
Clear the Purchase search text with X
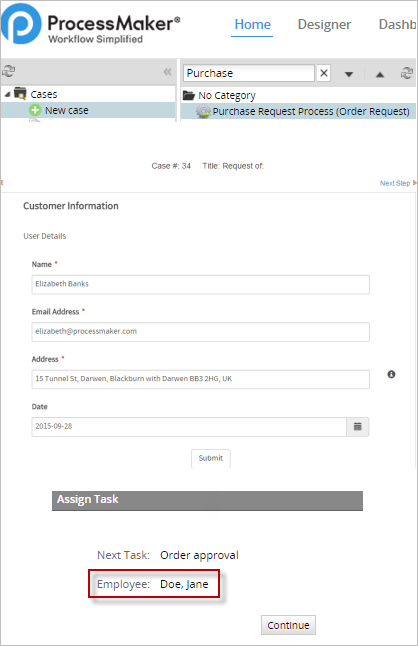click(x=324, y=73)
